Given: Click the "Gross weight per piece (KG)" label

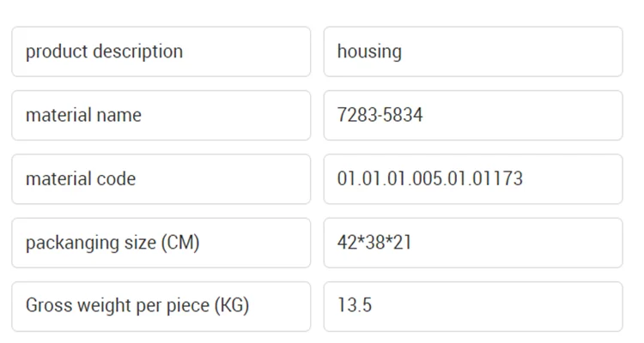Looking at the screenshot, I should pos(137,305).
